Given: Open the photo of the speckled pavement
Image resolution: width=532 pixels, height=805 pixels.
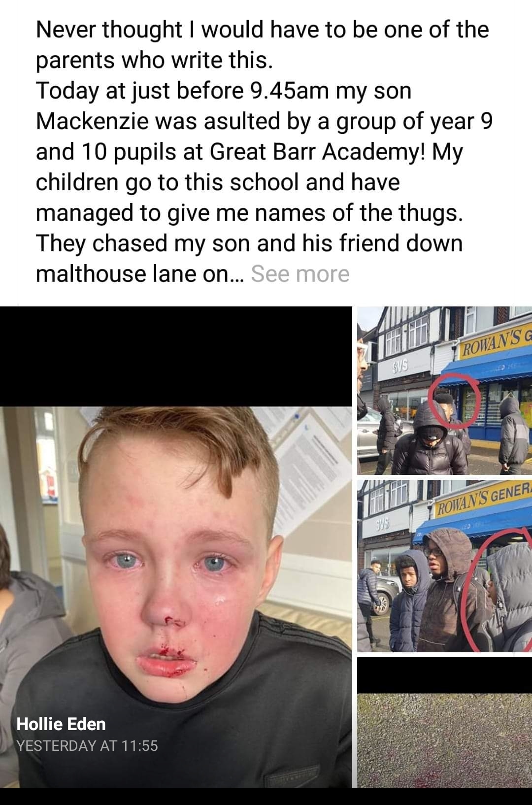Looking at the screenshot, I should point(444,740).
